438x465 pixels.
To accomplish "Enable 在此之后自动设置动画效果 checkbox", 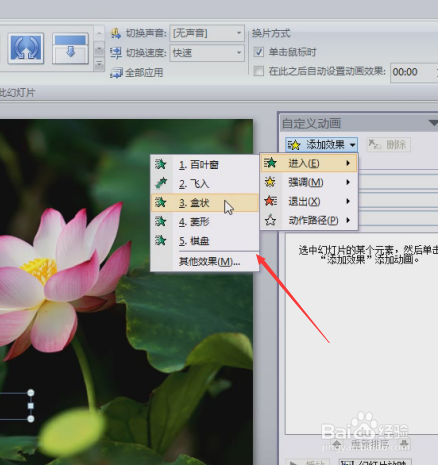I will 259,71.
